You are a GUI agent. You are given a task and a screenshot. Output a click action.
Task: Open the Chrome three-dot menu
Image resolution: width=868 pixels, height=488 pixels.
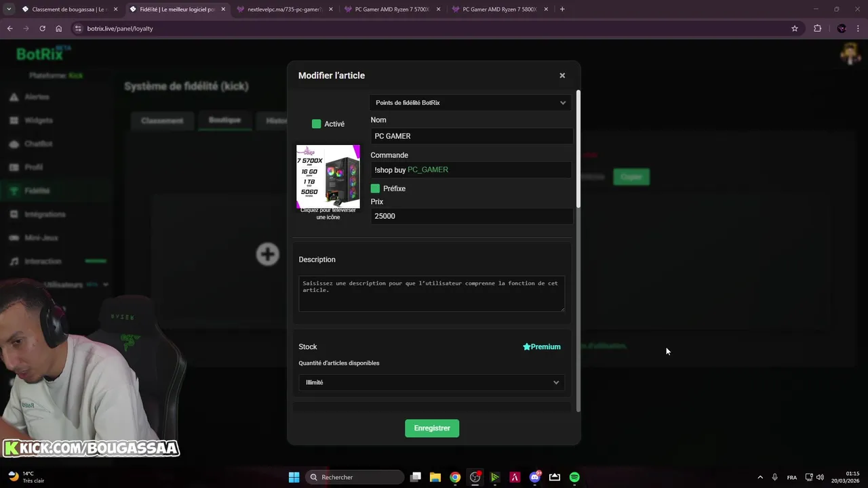pos(858,28)
